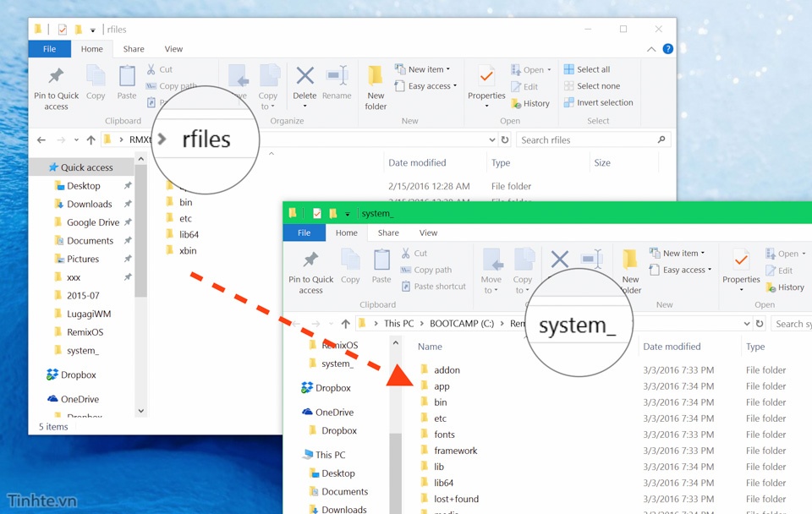
Task: Click History icon in rfiles ribbon
Action: coord(530,103)
